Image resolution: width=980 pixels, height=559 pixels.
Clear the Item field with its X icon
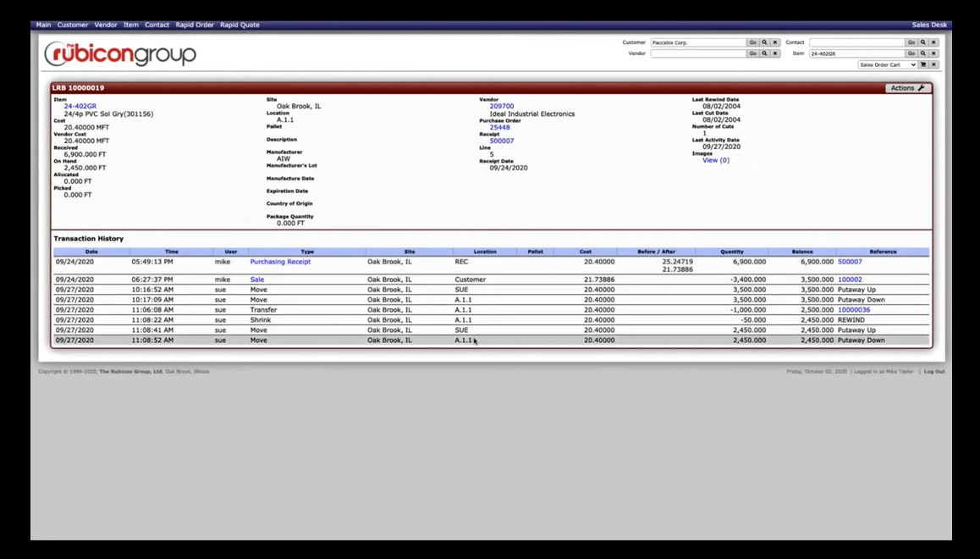click(x=933, y=53)
